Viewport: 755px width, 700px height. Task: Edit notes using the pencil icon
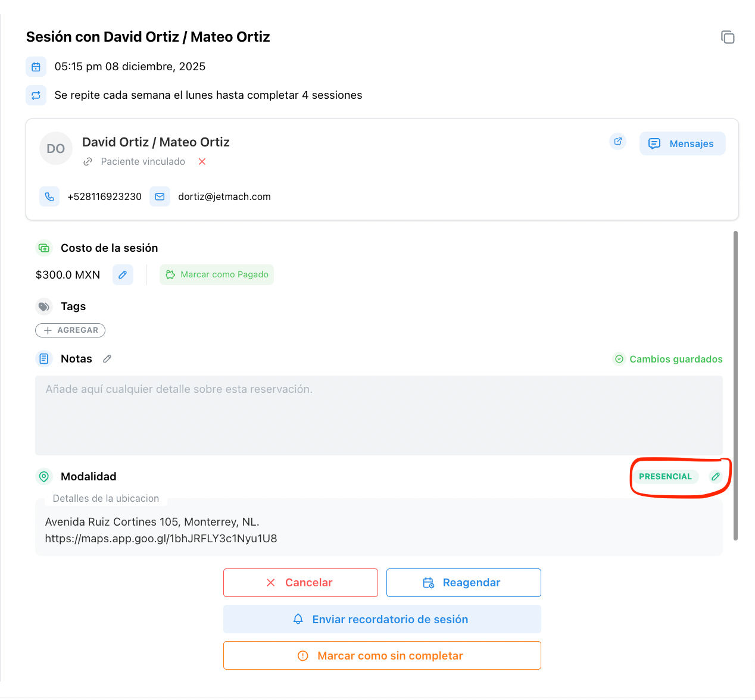pos(107,359)
